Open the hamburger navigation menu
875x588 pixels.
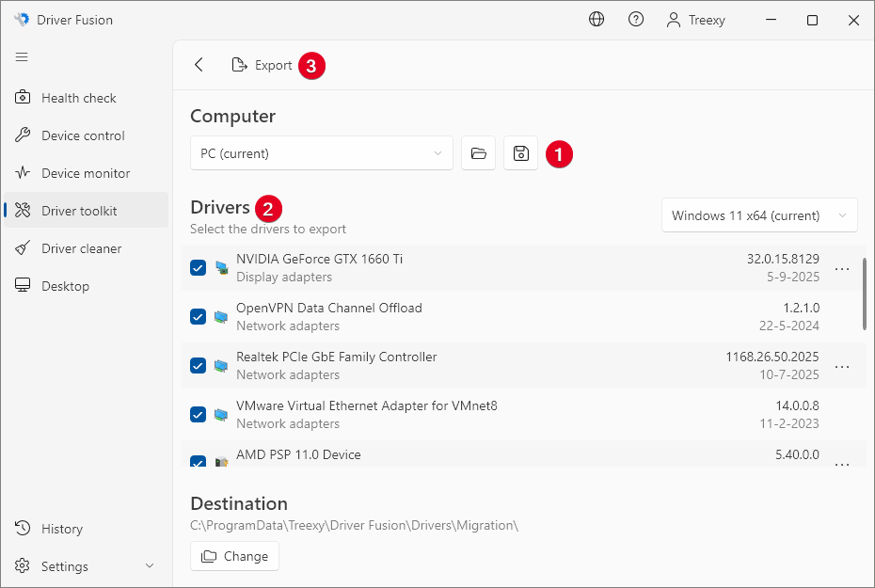click(x=22, y=56)
